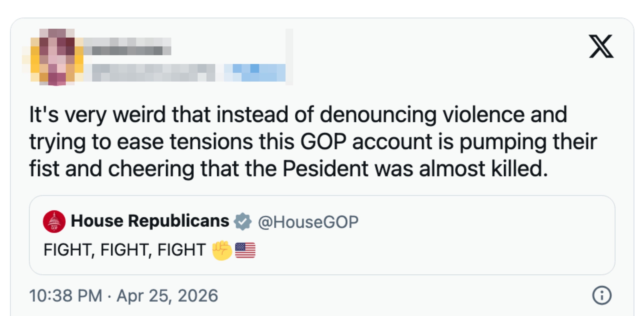The height and width of the screenshot is (316, 644).
Task: Visit the @HouseGOP handle link
Action: 308,222
